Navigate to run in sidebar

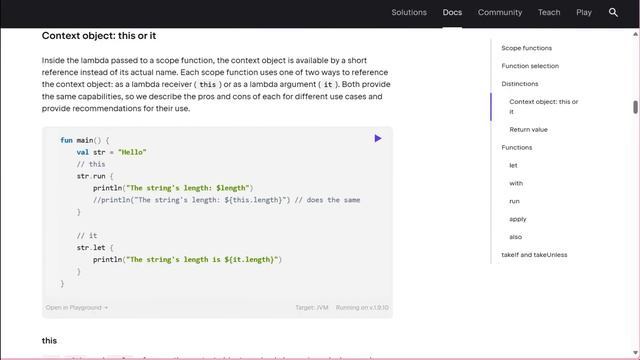tap(514, 201)
